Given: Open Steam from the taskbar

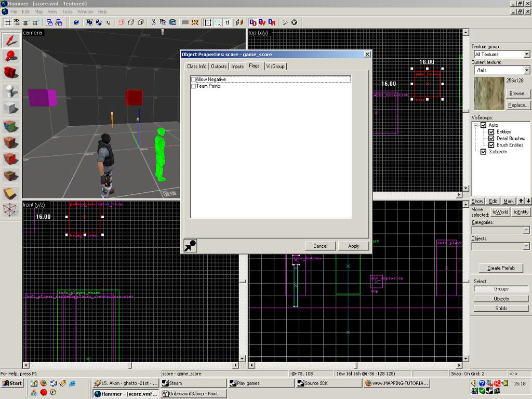Looking at the screenshot, I should (x=194, y=383).
